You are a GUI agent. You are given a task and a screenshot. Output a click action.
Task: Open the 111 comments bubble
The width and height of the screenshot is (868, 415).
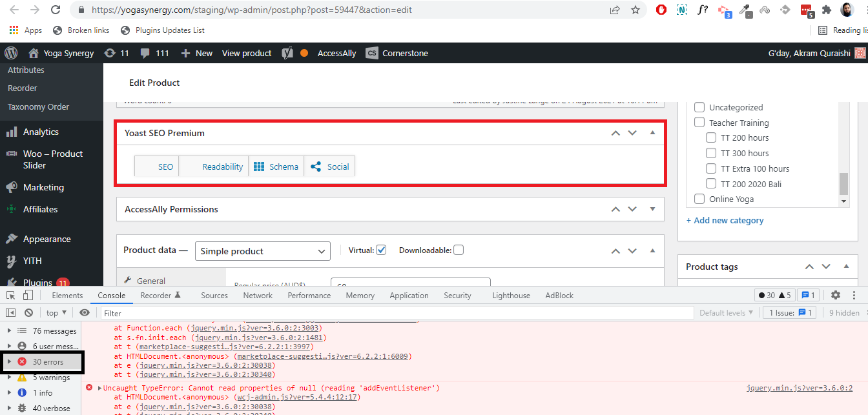point(154,53)
